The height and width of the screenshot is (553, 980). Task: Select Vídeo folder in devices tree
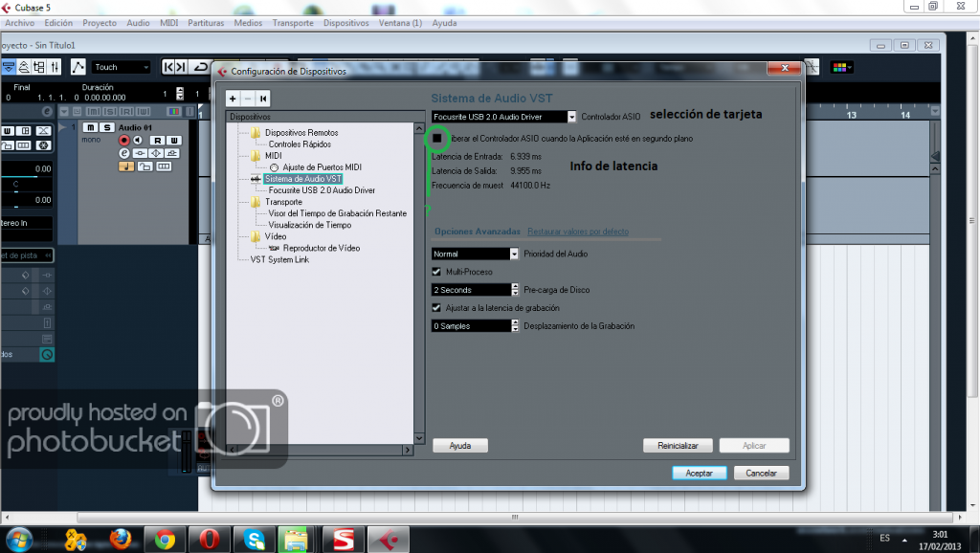[275, 236]
